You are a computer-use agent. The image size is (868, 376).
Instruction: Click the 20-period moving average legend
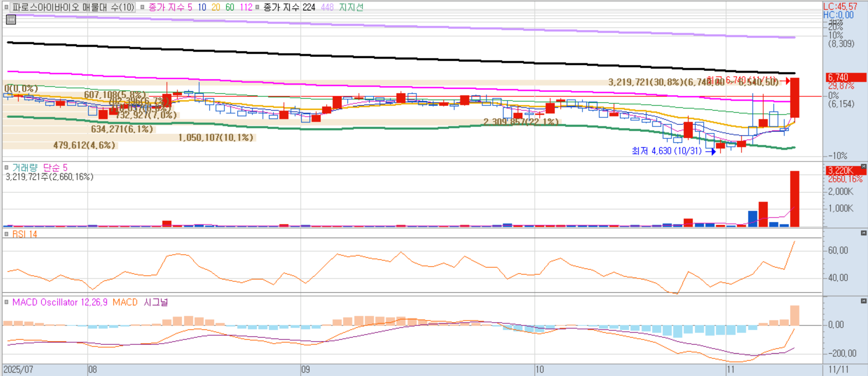click(215, 7)
